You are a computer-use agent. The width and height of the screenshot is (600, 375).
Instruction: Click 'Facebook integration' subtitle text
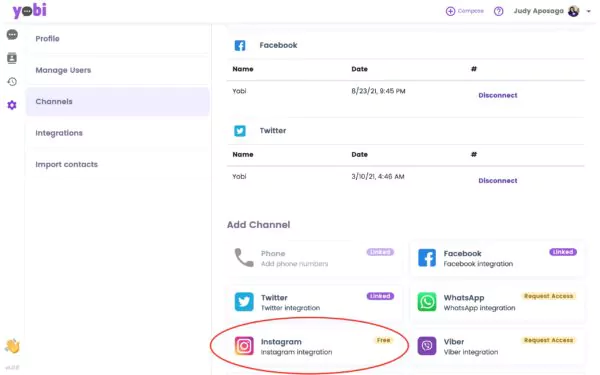pyautogui.click(x=478, y=264)
